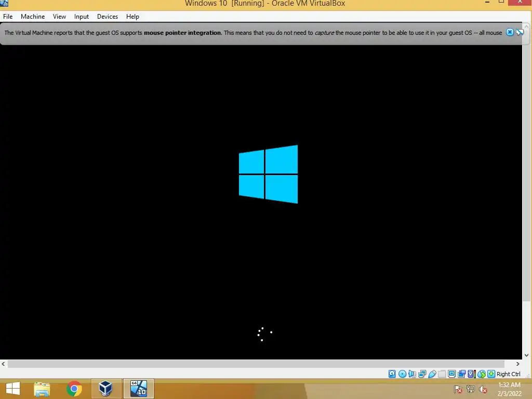The width and height of the screenshot is (532, 399).
Task: Open the Input menu
Action: pos(82,17)
